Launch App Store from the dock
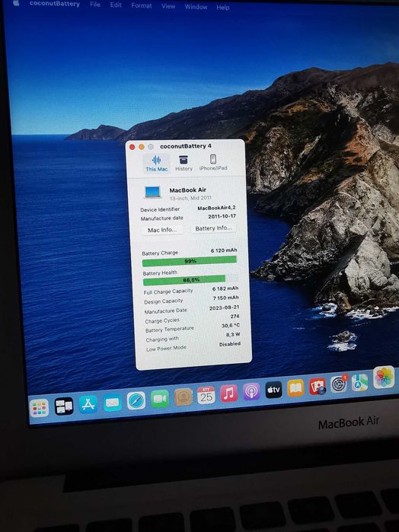The image size is (399, 532). click(x=88, y=404)
